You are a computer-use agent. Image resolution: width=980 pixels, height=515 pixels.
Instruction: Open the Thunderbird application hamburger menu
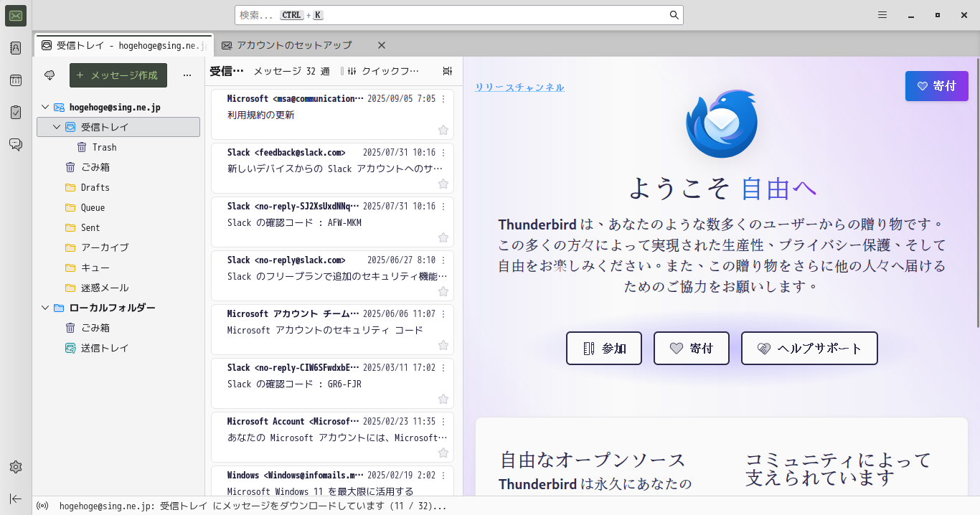click(x=882, y=15)
